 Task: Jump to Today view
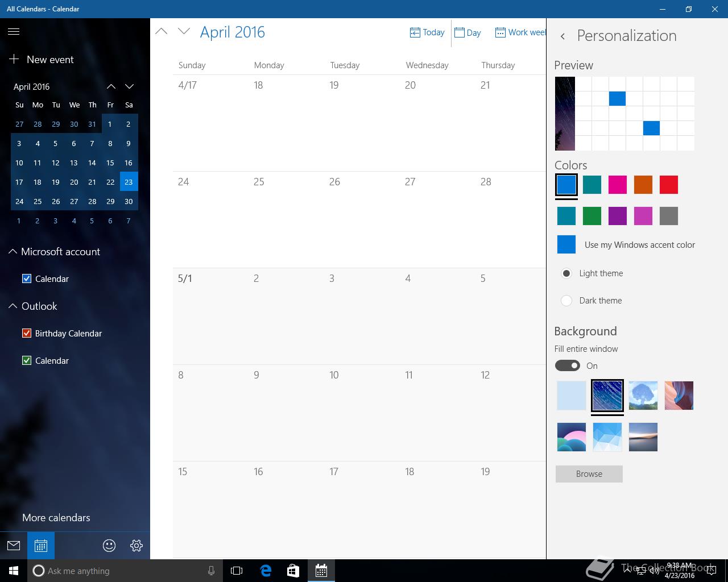pos(427,32)
